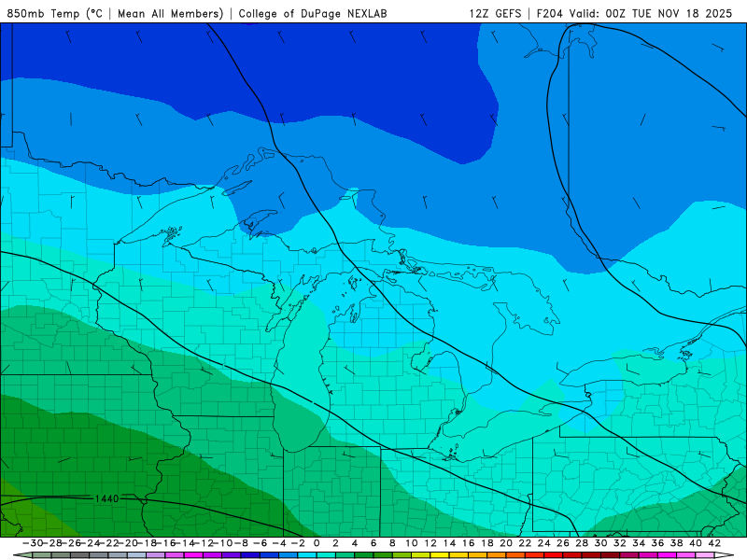
Task: Click the 'Mean All Members)' header text
Action: (171, 13)
